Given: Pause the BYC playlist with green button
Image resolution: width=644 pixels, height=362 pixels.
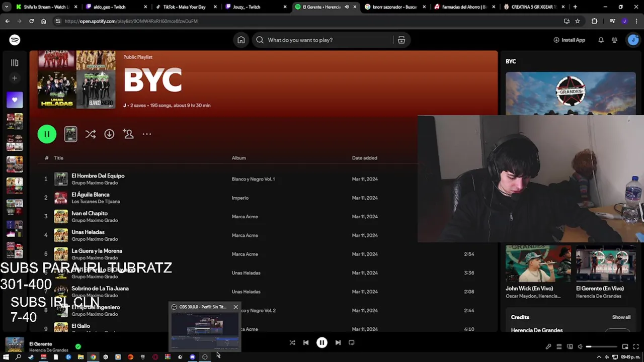Looking at the screenshot, I should click(47, 134).
